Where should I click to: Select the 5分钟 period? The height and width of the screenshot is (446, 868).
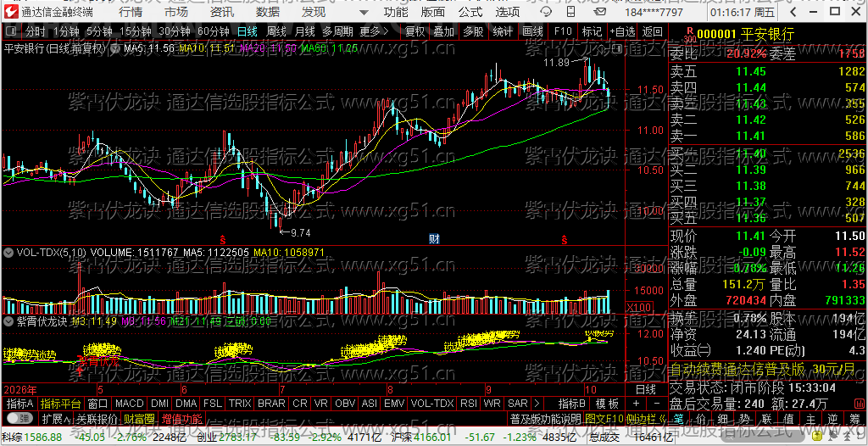click(x=98, y=31)
